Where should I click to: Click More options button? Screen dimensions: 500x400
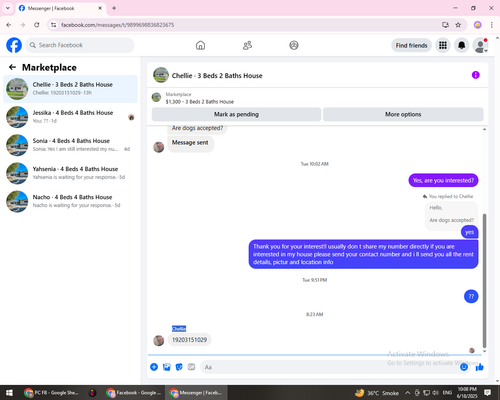(x=403, y=114)
